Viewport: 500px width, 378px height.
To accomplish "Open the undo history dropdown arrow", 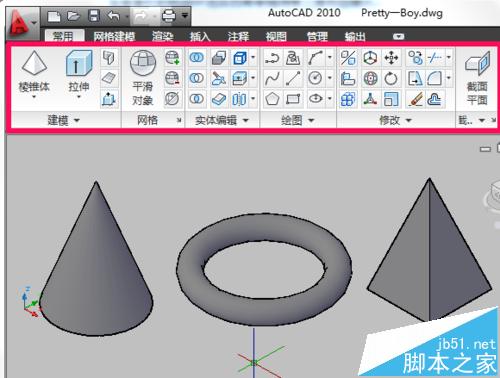I will (x=126, y=16).
